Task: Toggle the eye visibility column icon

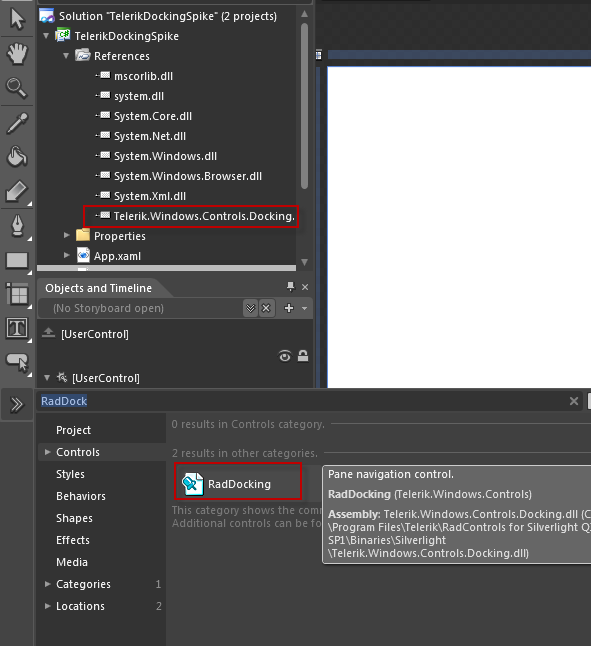Action: coord(285,356)
